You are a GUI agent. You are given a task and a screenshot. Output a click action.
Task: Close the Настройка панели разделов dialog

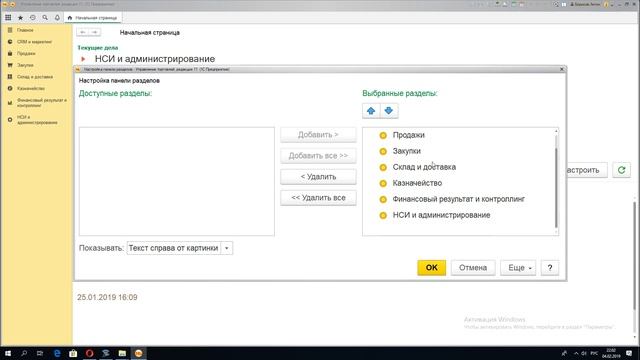click(562, 69)
